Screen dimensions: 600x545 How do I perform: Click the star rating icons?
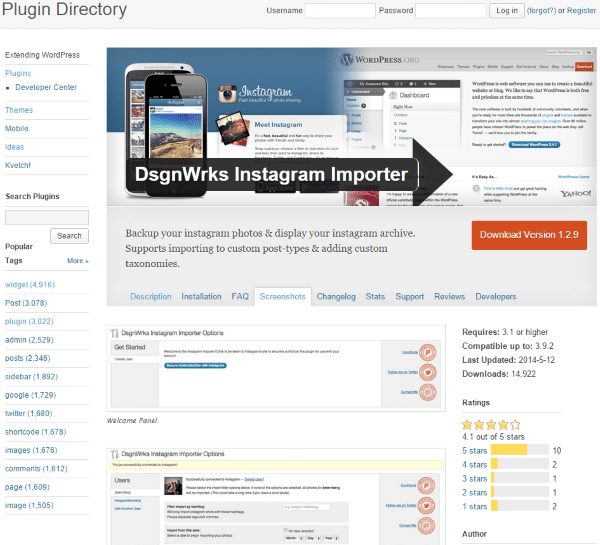491,425
